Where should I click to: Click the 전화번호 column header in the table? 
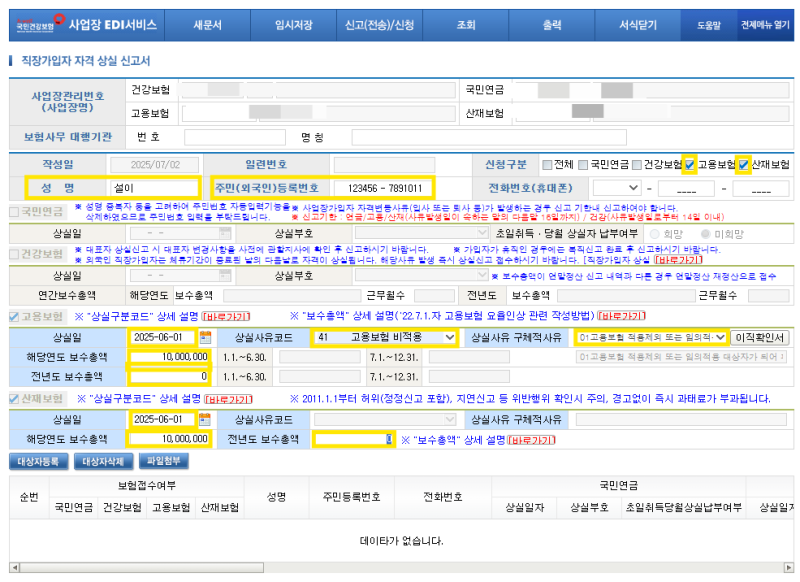443,497
